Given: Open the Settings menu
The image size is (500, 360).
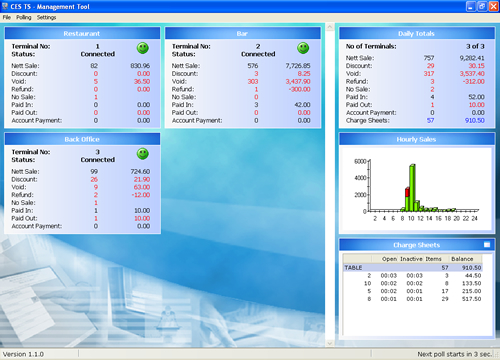Looking at the screenshot, I should coord(46,17).
